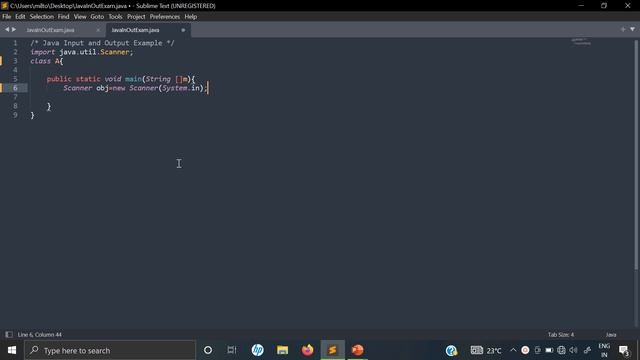Open the Tools menu

click(x=115, y=17)
